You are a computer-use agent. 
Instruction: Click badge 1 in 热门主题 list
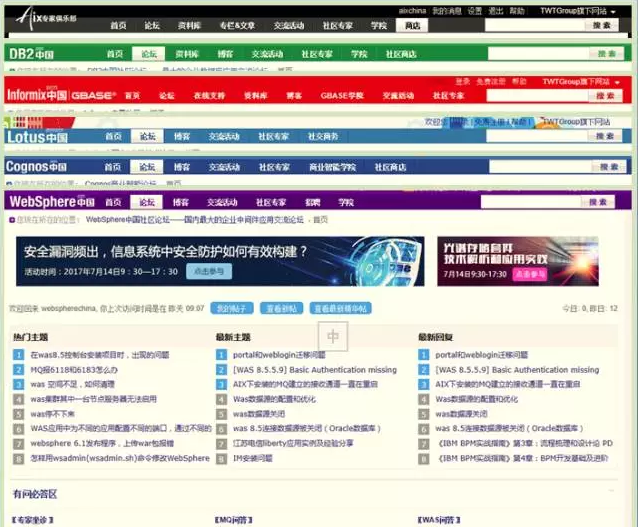click(18, 355)
